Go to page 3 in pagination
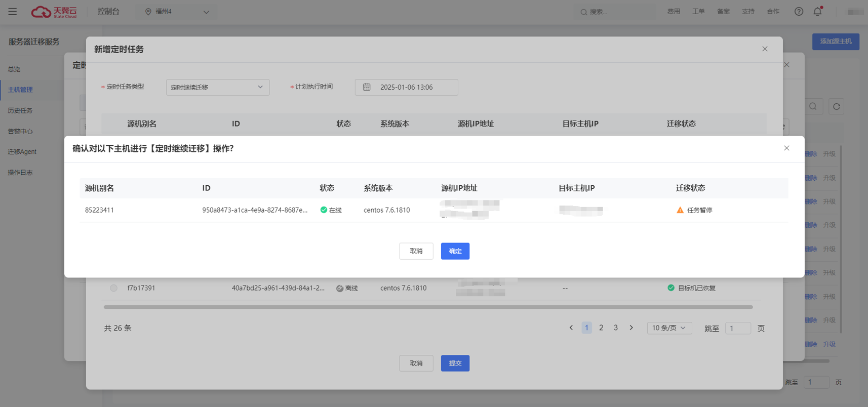This screenshot has height=407, width=868. coord(616,328)
